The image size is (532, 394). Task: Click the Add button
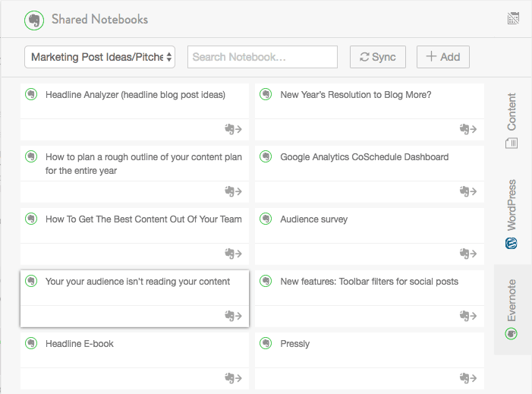(x=443, y=57)
